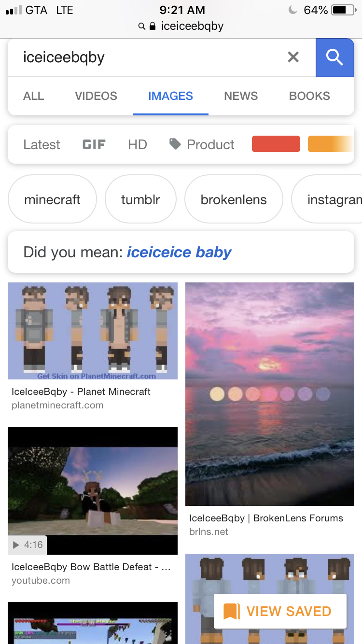Open the Planet Minecraft skin thumbnail
Screen dimensions: 362x644
pyautogui.click(x=93, y=331)
